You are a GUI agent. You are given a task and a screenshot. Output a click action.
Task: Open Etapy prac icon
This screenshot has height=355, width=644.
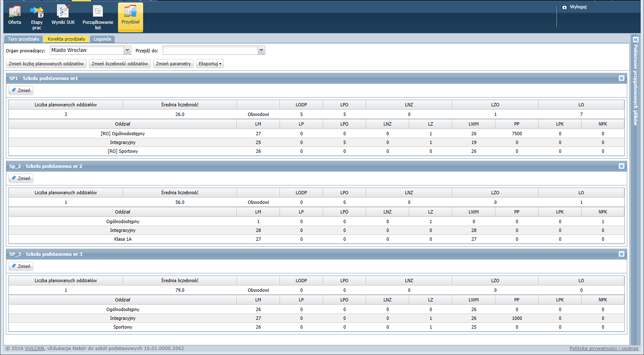37,18
